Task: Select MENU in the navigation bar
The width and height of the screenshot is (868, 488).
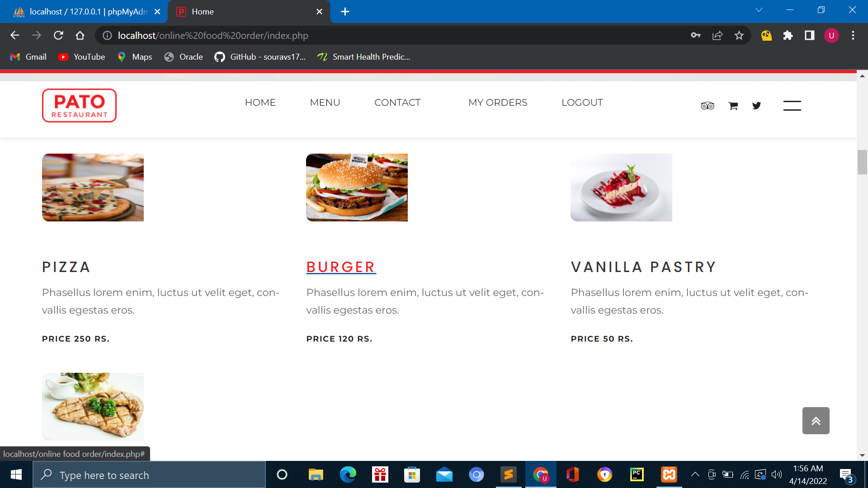Action: [325, 103]
